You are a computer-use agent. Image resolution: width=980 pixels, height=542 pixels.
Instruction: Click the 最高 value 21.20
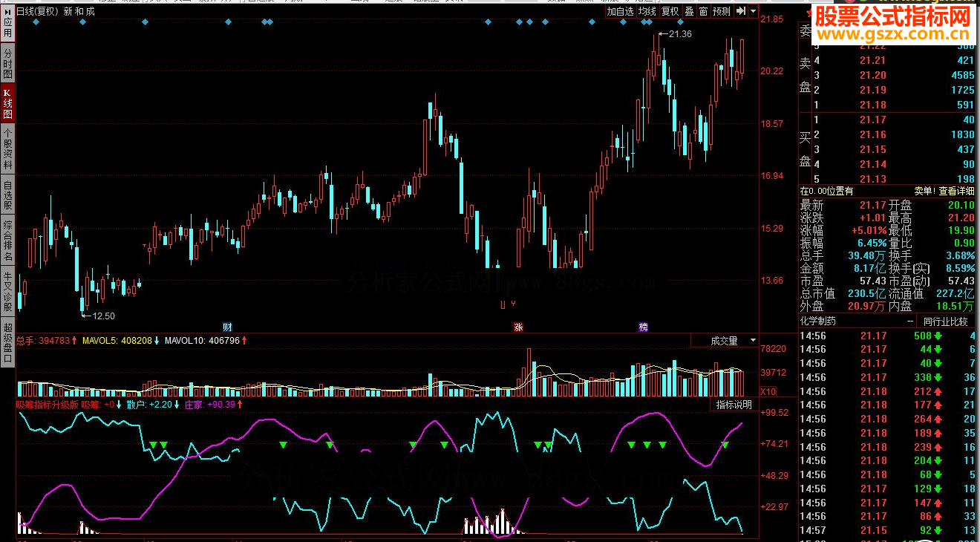[961, 218]
